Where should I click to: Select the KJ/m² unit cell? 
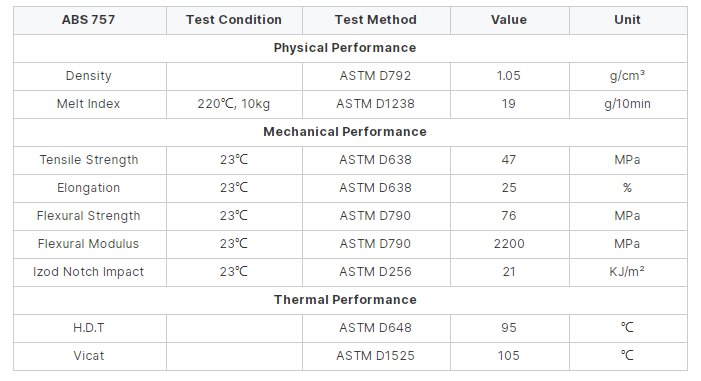pyautogui.click(x=628, y=272)
